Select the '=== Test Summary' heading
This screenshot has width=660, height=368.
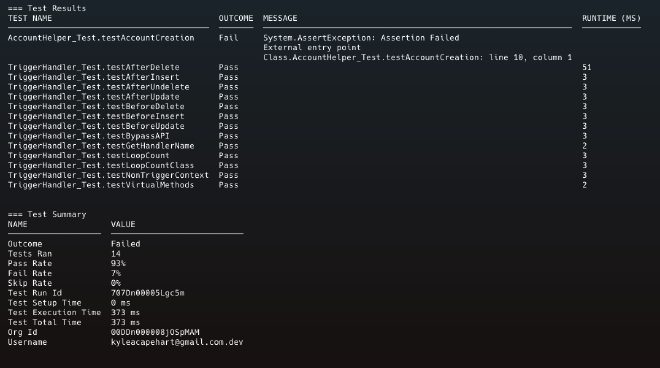47,214
